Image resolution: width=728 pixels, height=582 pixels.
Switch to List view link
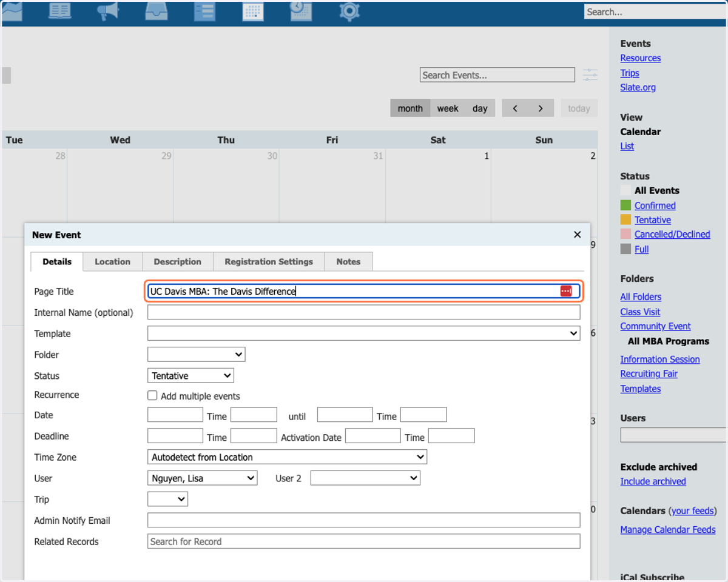click(x=627, y=146)
